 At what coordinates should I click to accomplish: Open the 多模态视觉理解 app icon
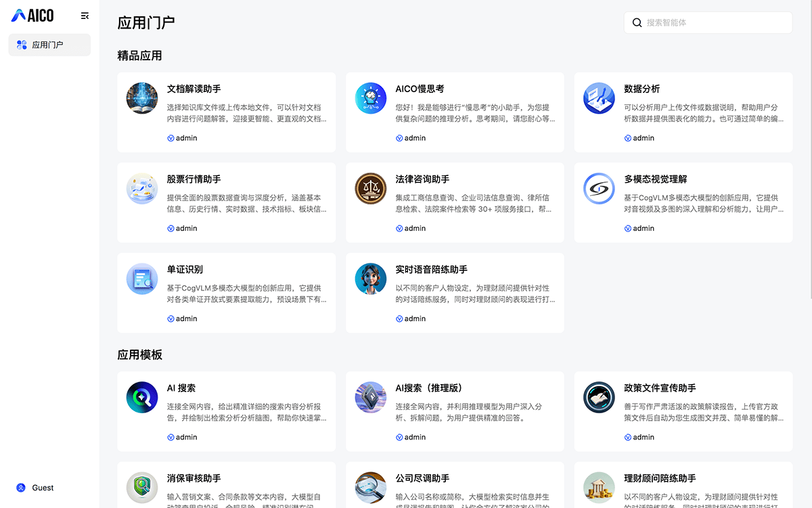(599, 188)
